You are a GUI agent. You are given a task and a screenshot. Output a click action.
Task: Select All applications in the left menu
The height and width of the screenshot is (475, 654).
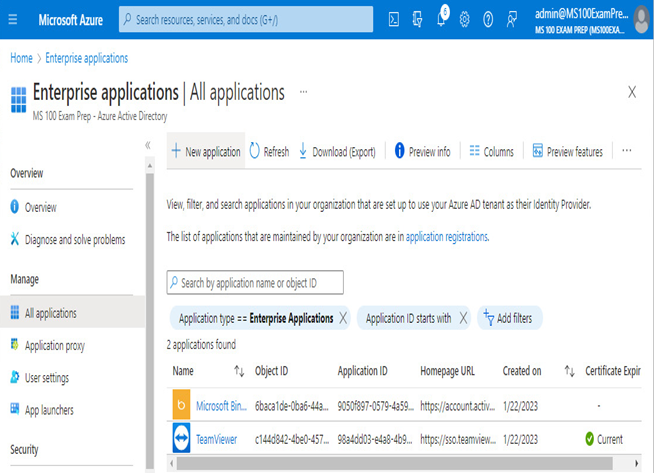73,313
